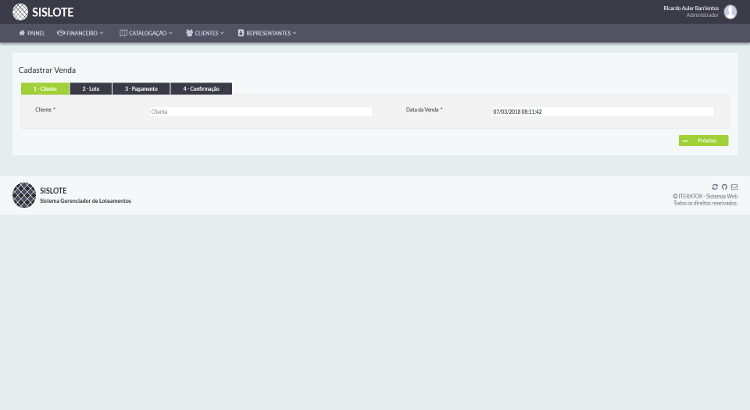Switch to the 3 - Pagamento tab
This screenshot has width=750, height=410.
pos(141,89)
